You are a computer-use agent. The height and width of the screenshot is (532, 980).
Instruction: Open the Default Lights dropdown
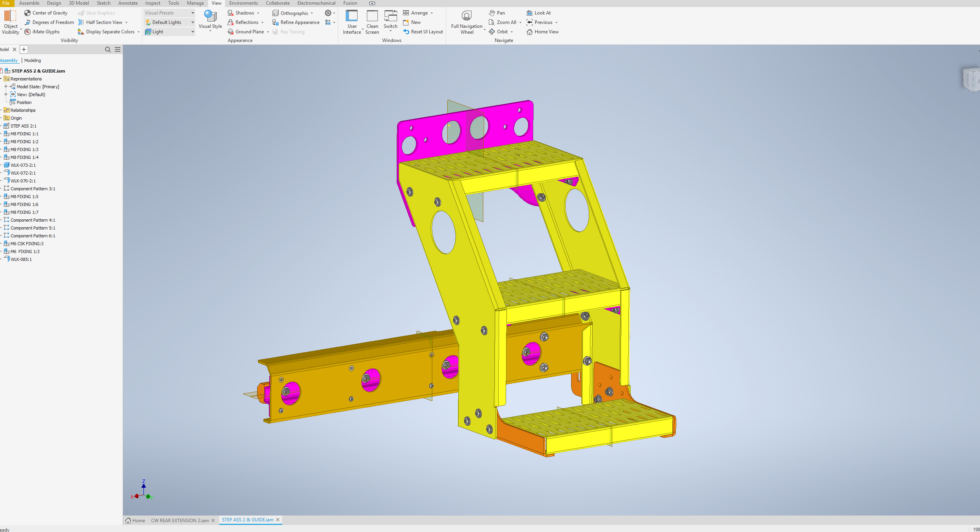(x=192, y=22)
